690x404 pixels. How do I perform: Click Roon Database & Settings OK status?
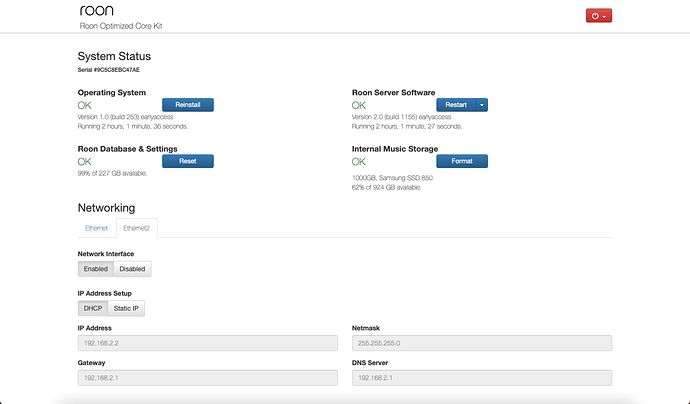point(84,162)
